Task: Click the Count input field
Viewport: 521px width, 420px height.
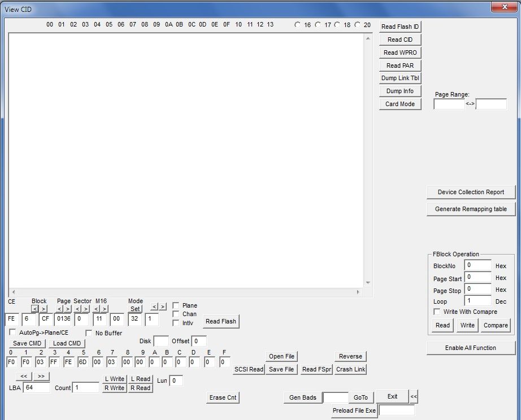Action: pos(86,387)
